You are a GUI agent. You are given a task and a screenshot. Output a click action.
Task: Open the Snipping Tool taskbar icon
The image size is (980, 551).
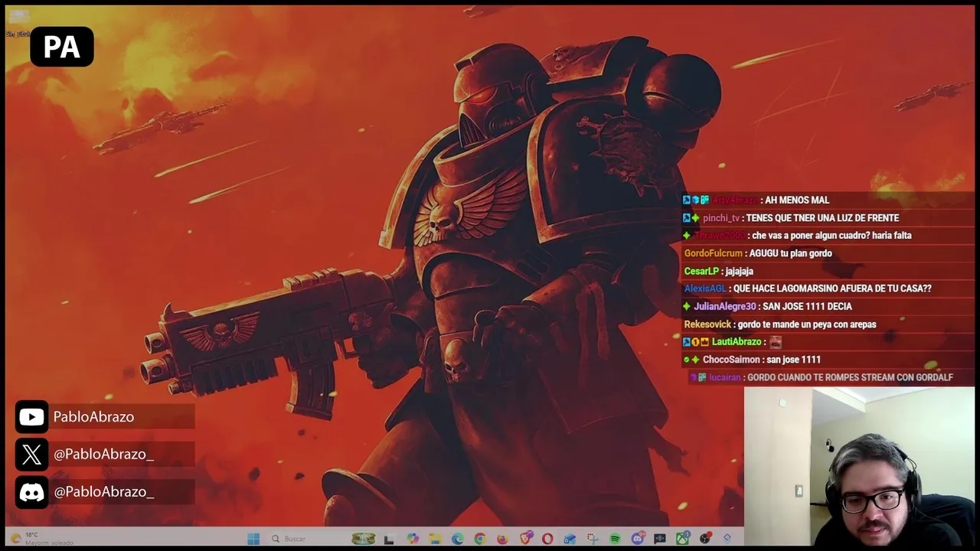pyautogui.click(x=593, y=539)
